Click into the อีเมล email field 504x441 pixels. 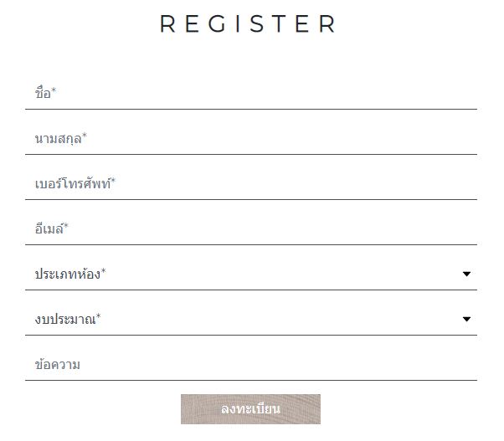pyautogui.click(x=251, y=229)
